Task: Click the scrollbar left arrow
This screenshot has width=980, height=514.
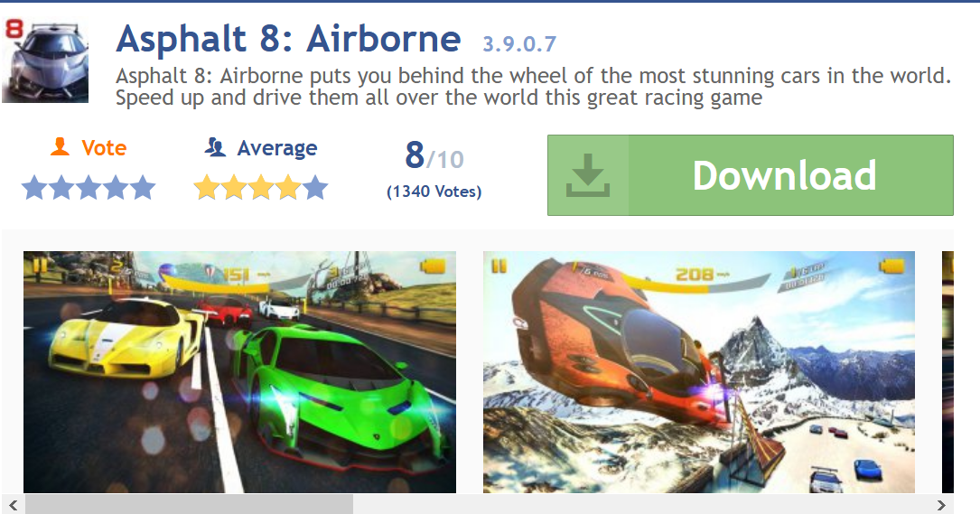Action: (14, 504)
